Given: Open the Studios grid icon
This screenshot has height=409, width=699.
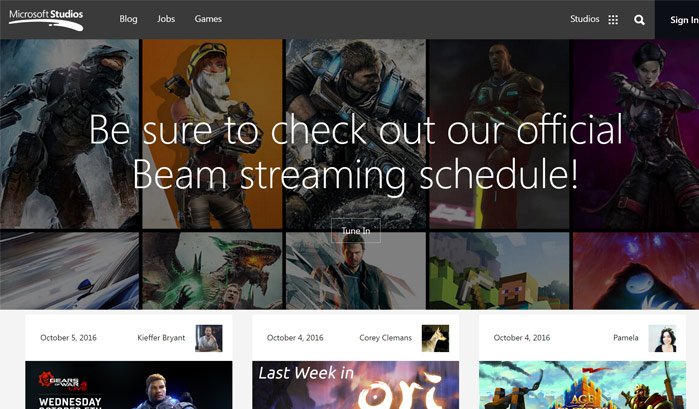Looking at the screenshot, I should point(613,19).
